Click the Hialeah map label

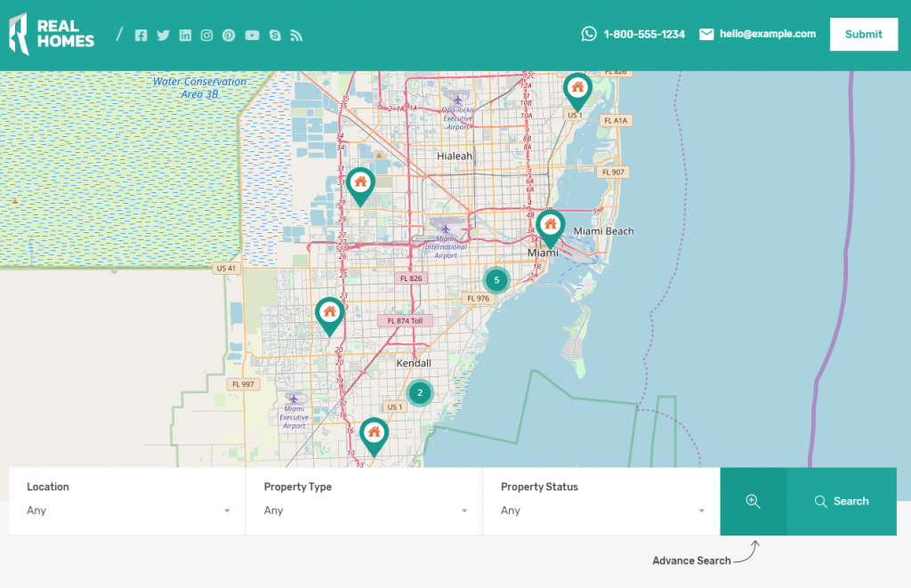point(455,157)
